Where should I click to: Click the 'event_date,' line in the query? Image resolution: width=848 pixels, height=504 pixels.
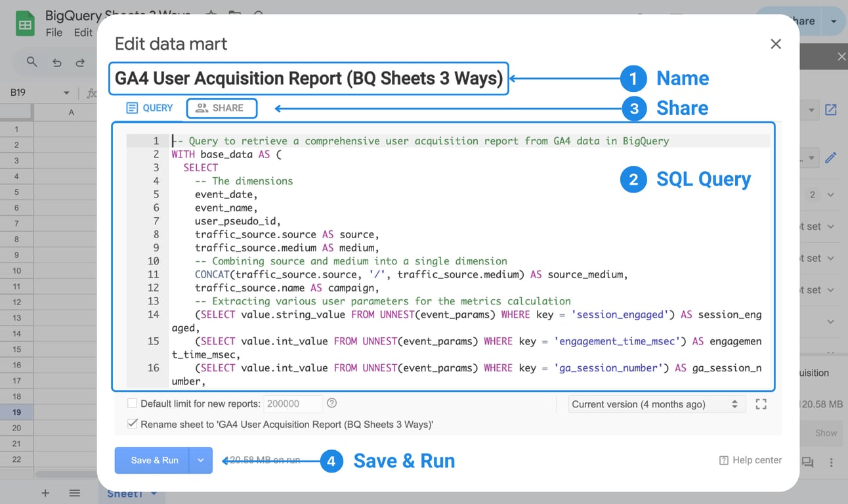coord(226,194)
